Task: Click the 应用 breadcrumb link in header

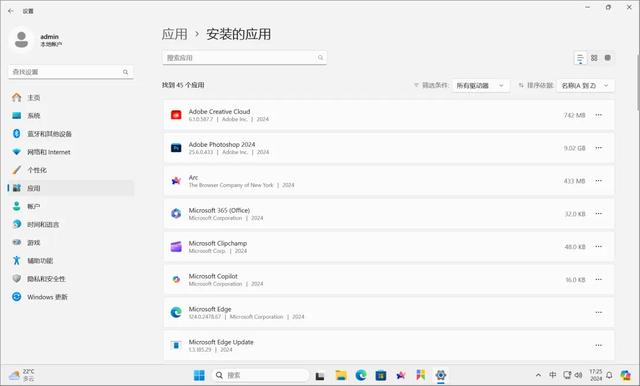Action: coord(175,34)
